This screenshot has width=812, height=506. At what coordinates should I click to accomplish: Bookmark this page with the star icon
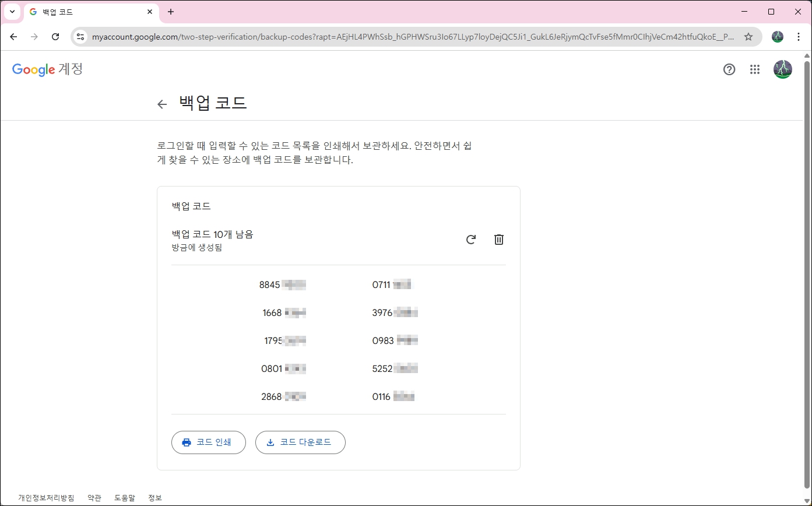[x=748, y=36]
